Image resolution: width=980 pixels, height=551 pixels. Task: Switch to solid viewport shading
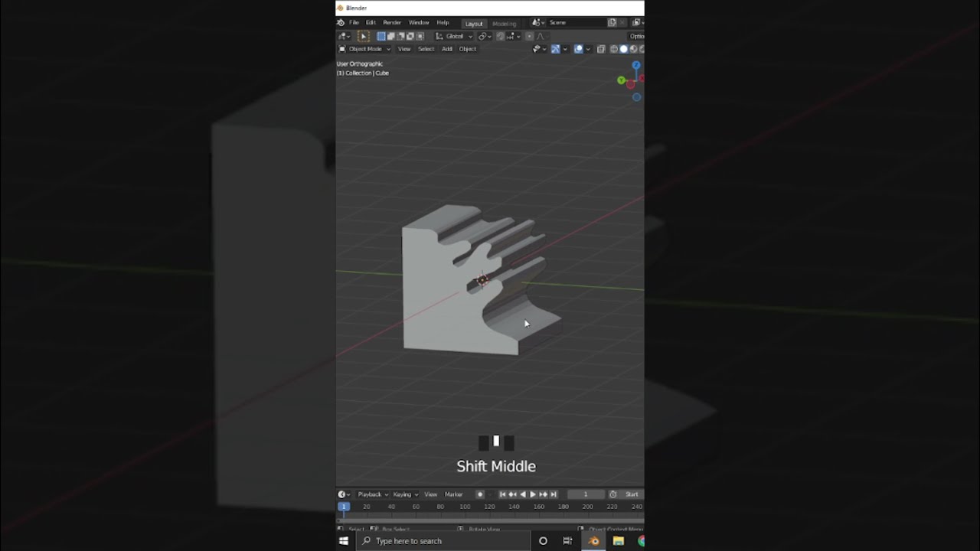pos(623,49)
